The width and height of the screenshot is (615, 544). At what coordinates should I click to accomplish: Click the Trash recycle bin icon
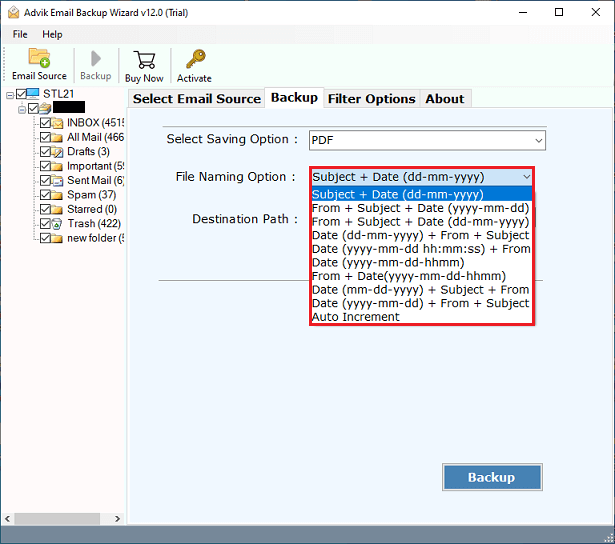(57, 224)
